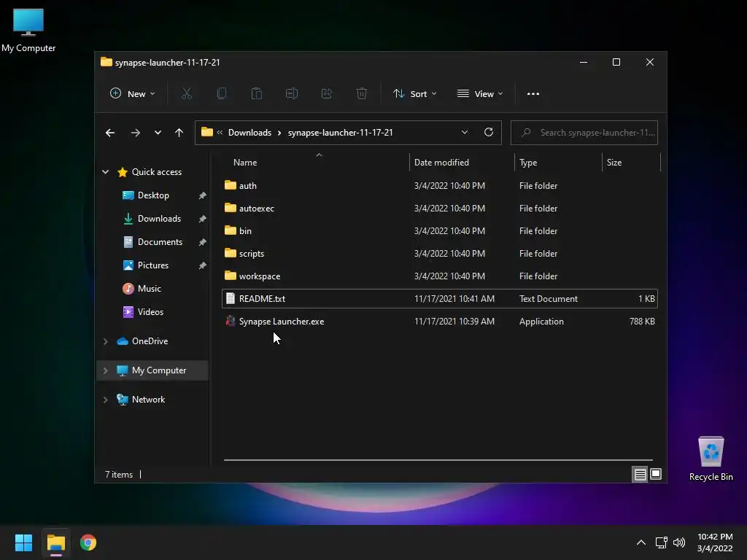The height and width of the screenshot is (560, 747).
Task: Expand the Network tree node
Action: pyautogui.click(x=105, y=400)
